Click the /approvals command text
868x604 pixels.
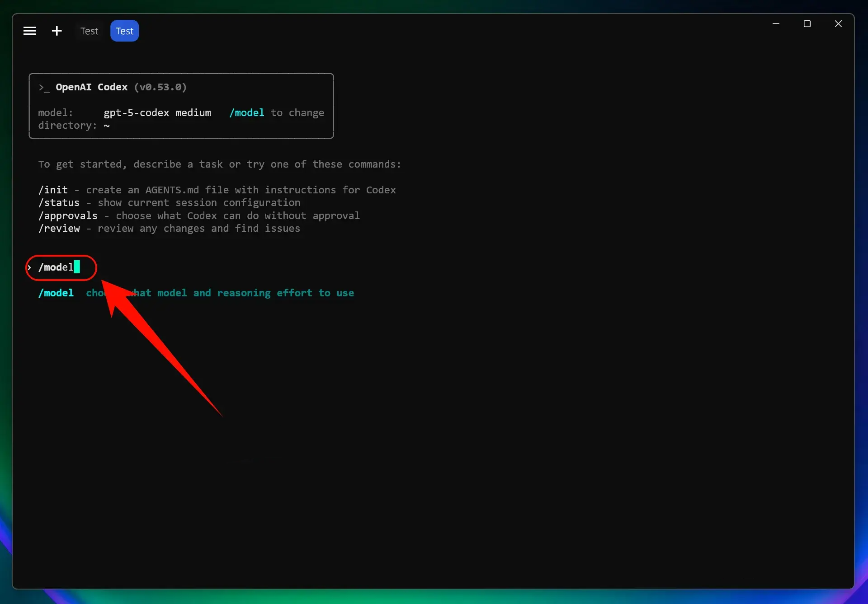pos(68,215)
